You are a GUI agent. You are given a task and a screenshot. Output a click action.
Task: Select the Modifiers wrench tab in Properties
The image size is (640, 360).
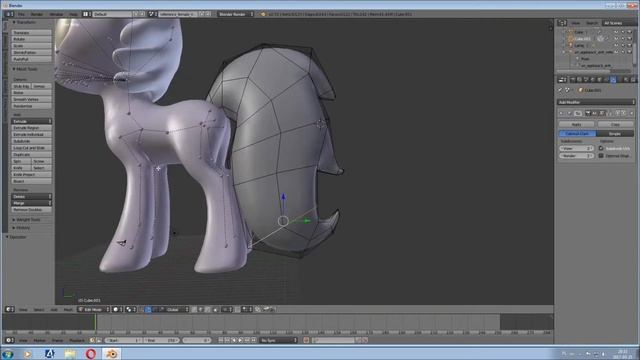click(613, 80)
